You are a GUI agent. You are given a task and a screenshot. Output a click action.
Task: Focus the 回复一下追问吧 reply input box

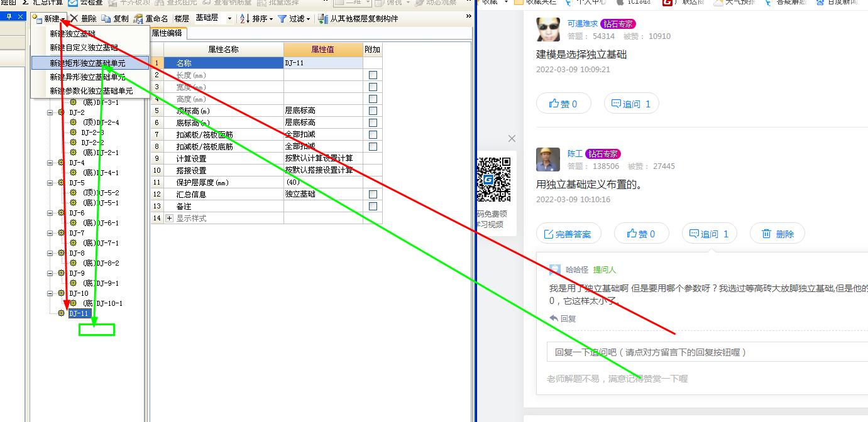pos(707,352)
